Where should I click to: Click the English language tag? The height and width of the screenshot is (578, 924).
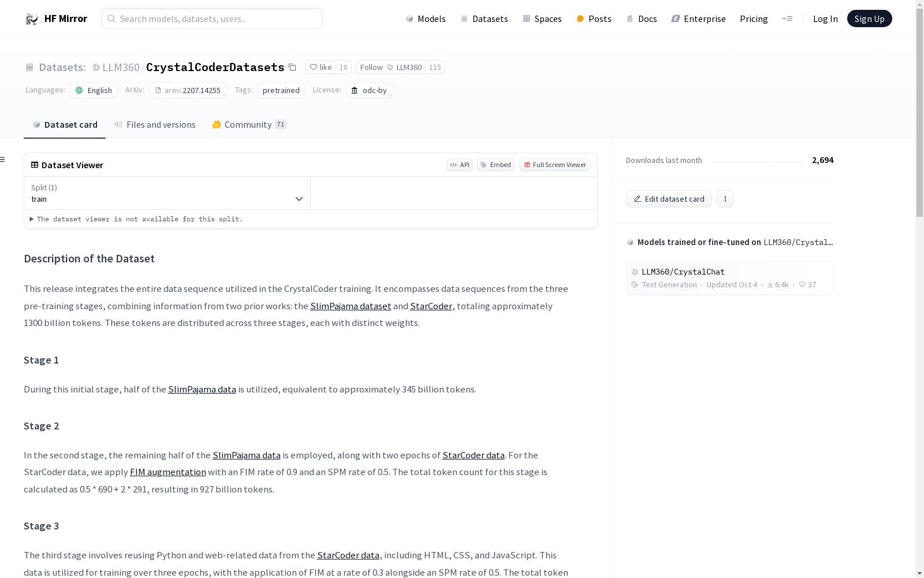(x=94, y=90)
